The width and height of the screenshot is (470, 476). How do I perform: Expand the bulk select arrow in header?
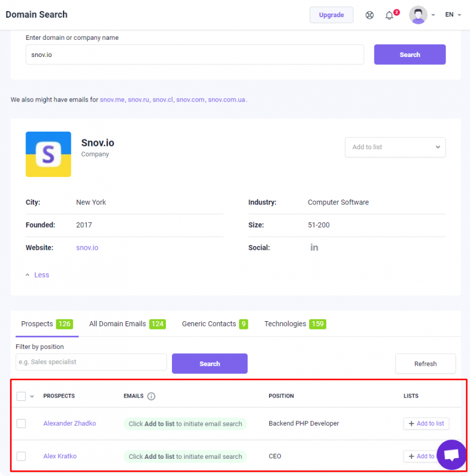32,396
